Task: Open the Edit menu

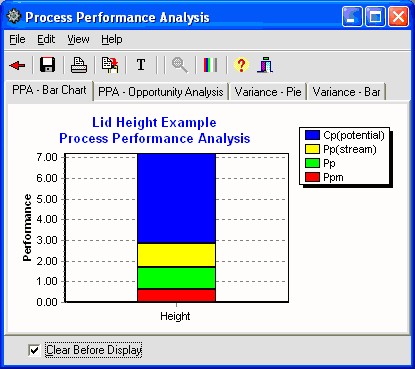Action: 46,39
